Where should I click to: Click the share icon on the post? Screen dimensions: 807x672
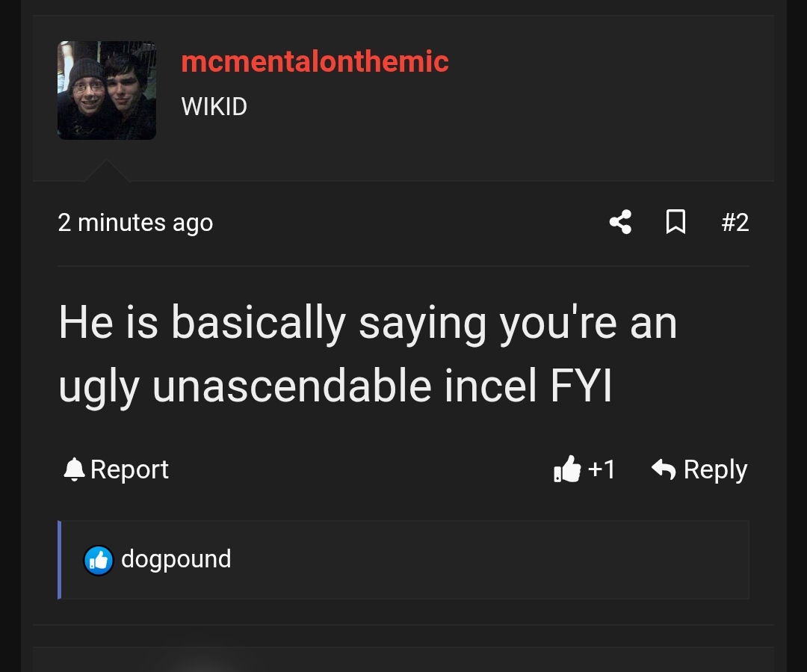tap(620, 222)
